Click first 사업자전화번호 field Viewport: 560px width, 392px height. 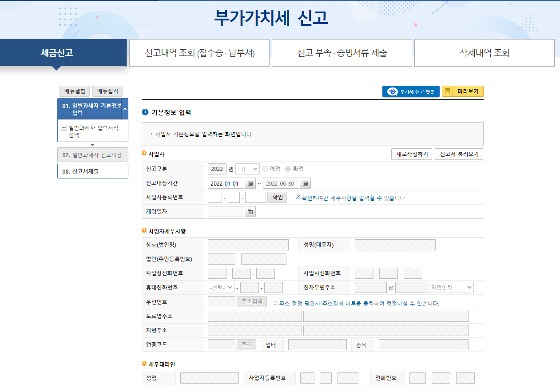(x=364, y=273)
